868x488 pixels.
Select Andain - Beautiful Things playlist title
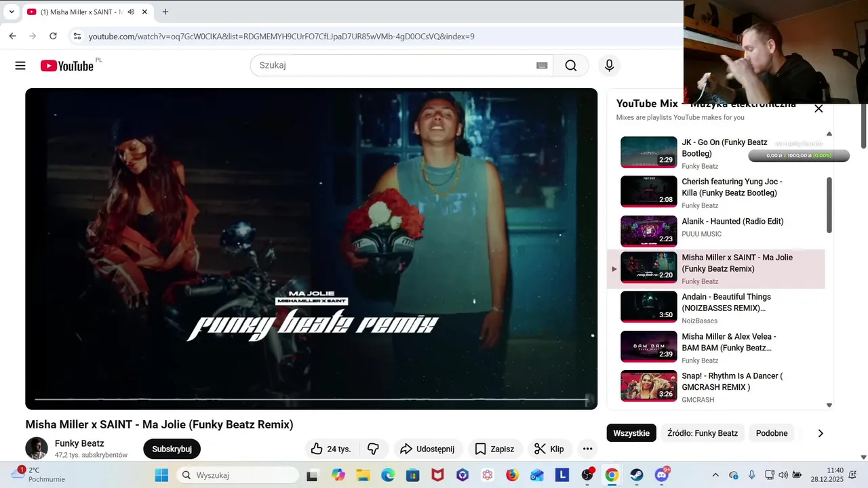(726, 302)
